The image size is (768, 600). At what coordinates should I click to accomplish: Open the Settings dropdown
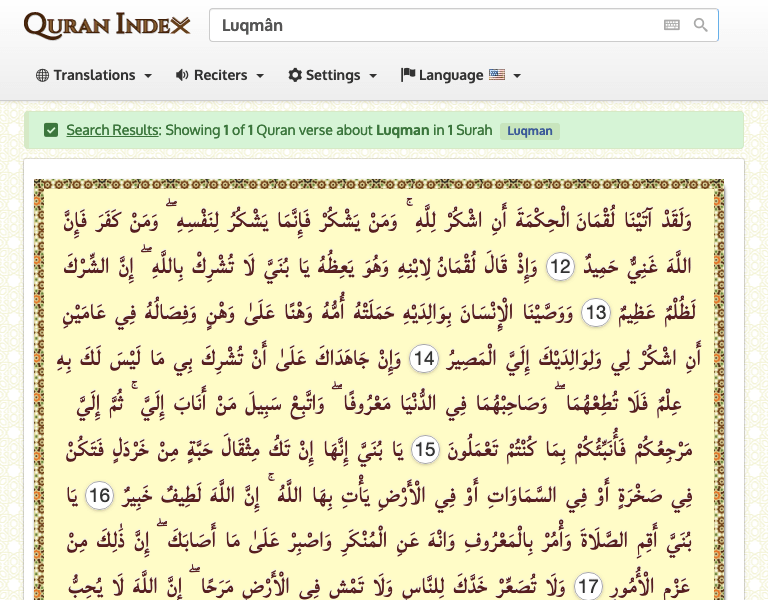coord(332,75)
